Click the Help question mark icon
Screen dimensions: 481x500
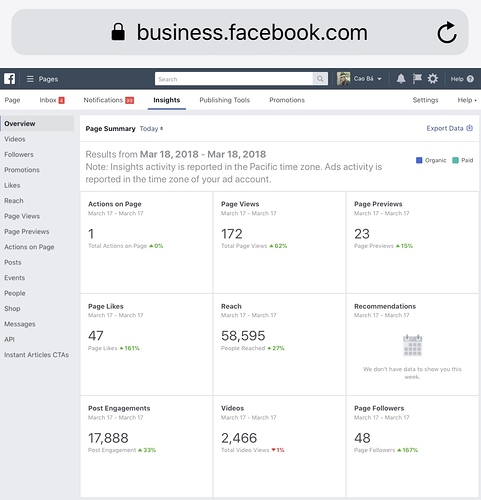[470, 79]
